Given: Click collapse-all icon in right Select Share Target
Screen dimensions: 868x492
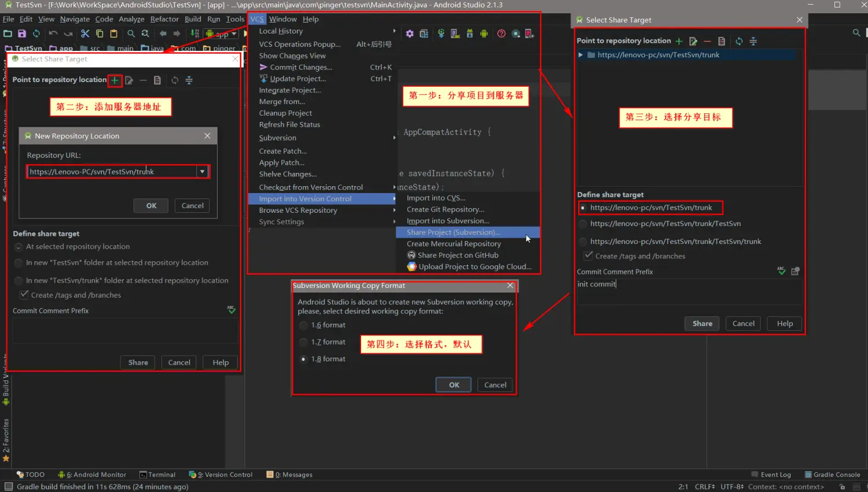Looking at the screenshot, I should coord(753,41).
